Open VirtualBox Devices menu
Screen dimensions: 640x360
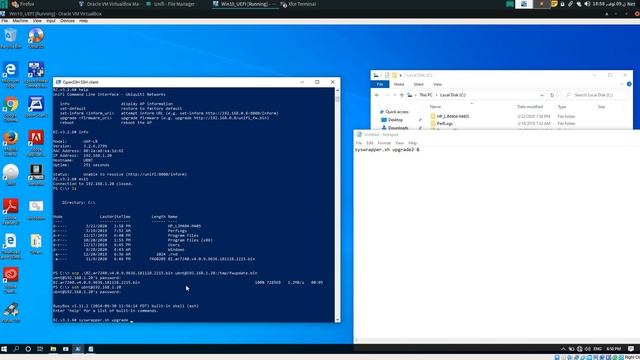67,20
